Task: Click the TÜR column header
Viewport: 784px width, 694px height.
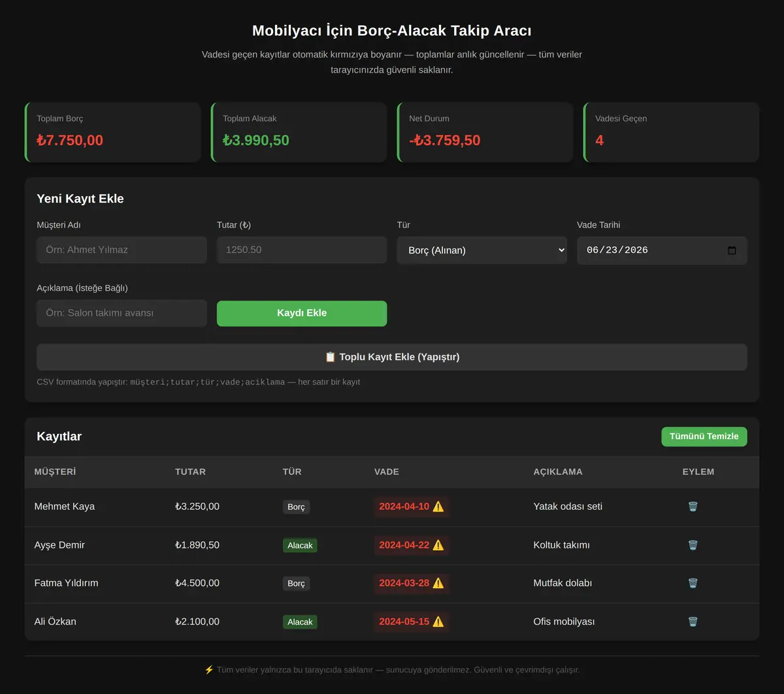Action: pos(292,472)
